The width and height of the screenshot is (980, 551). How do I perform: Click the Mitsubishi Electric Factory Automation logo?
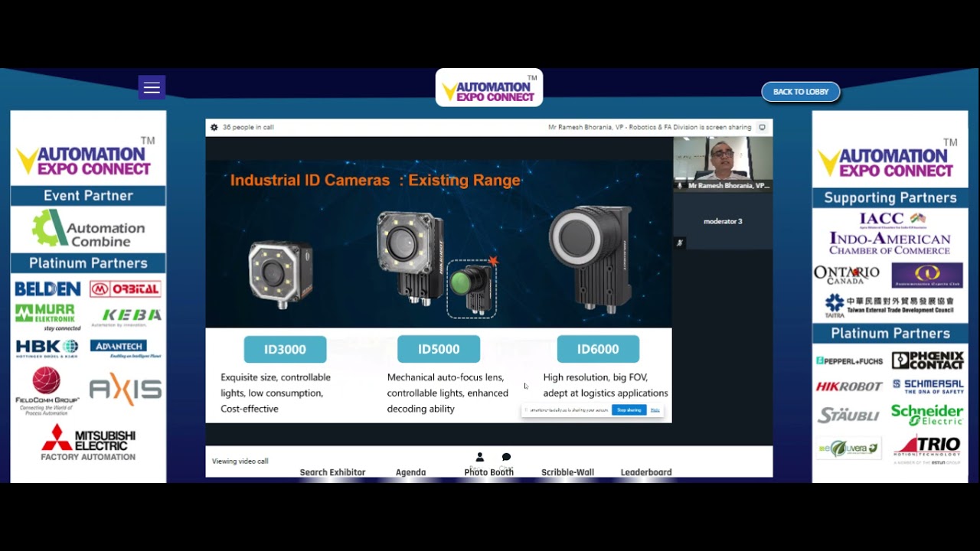pos(88,443)
